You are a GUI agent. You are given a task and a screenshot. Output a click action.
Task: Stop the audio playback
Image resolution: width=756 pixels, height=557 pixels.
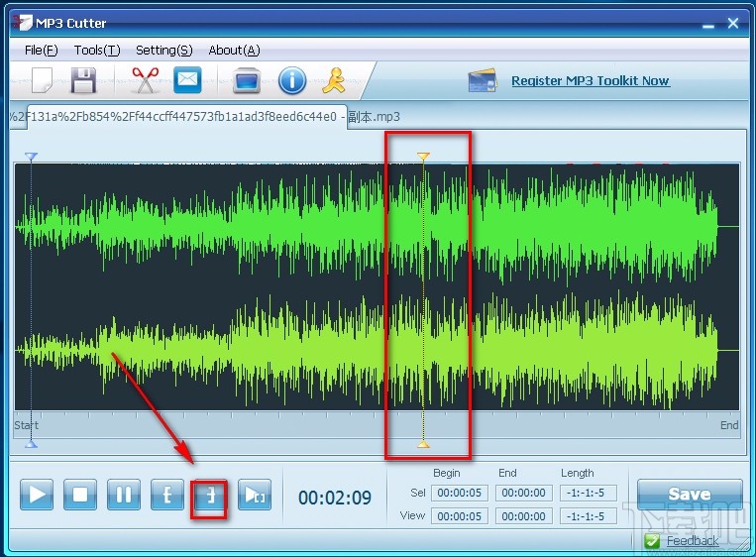80,495
